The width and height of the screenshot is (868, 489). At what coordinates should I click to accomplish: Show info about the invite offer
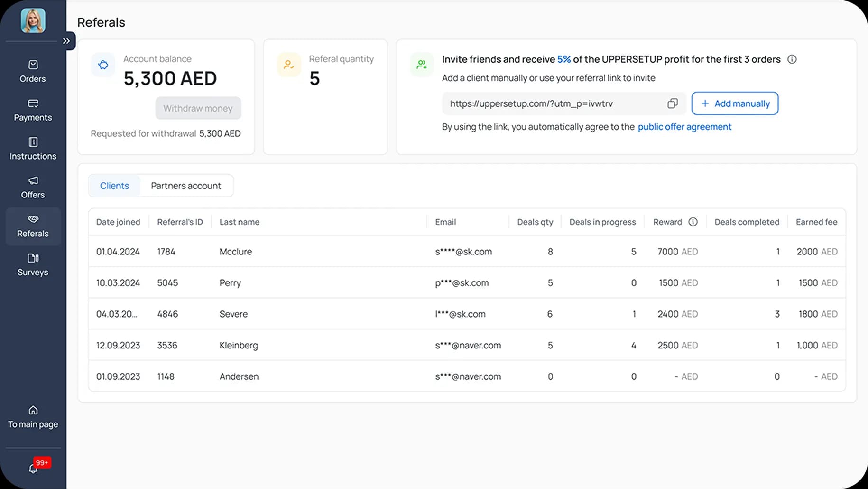pos(792,59)
